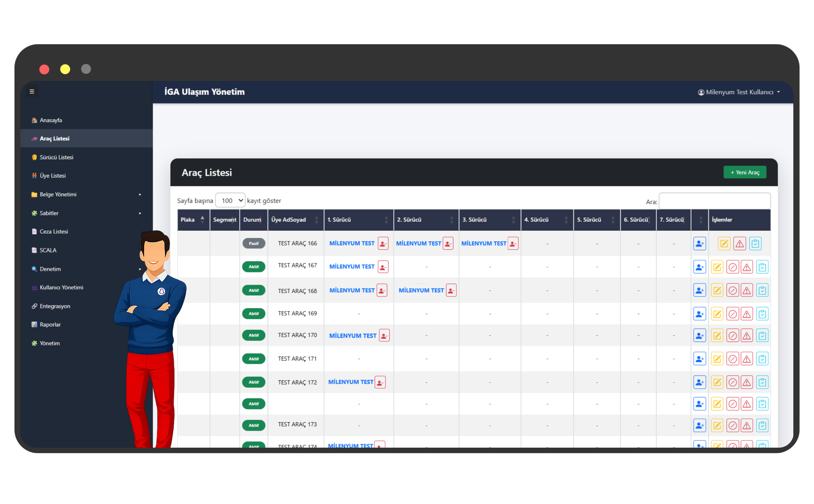This screenshot has height=504, width=814.
Task: Open warning icon for TEST ARAÇ 169
Action: pyautogui.click(x=747, y=314)
